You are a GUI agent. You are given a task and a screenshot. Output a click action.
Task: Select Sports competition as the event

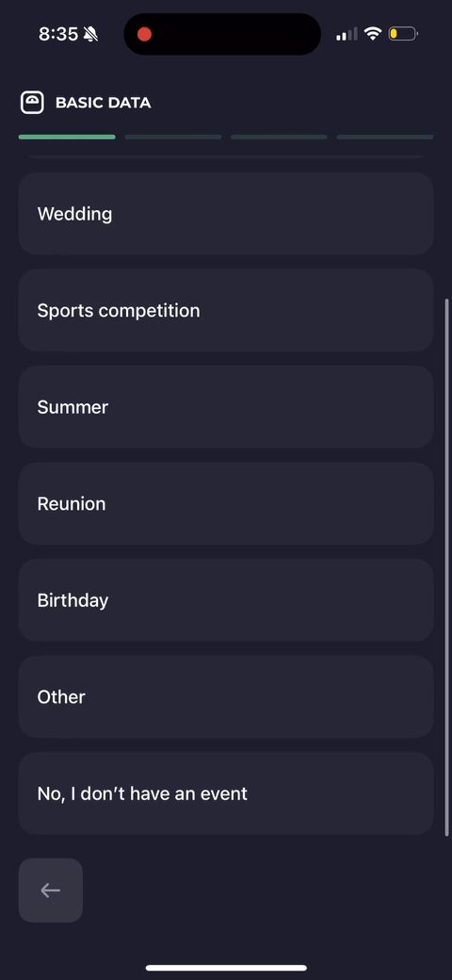pos(226,311)
